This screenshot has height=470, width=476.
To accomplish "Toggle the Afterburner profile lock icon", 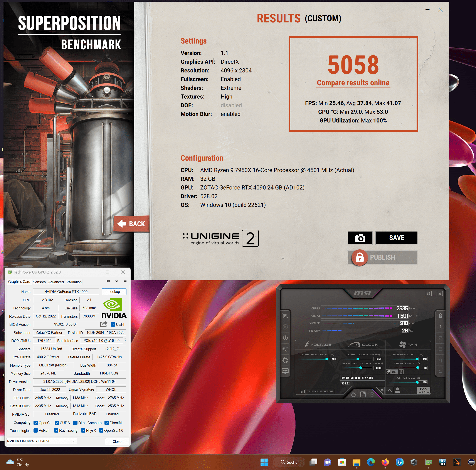I will pos(440,316).
